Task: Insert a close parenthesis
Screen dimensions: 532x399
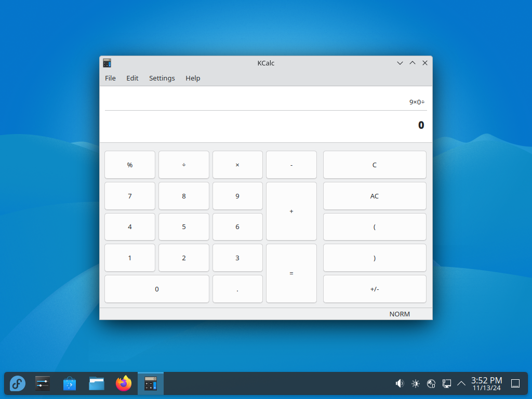Action: tap(375, 258)
